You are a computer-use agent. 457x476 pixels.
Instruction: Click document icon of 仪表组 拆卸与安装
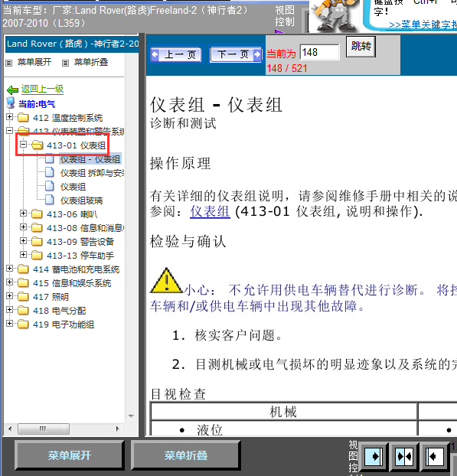(50, 172)
